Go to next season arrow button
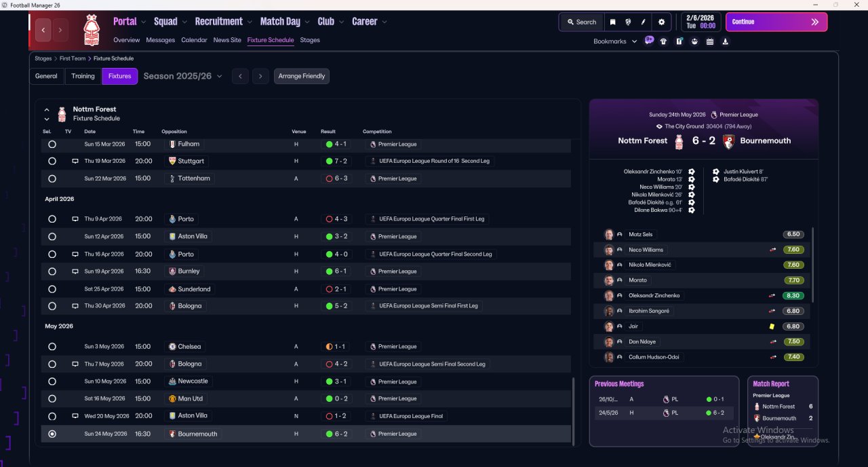This screenshot has height=467, width=868. [260, 76]
